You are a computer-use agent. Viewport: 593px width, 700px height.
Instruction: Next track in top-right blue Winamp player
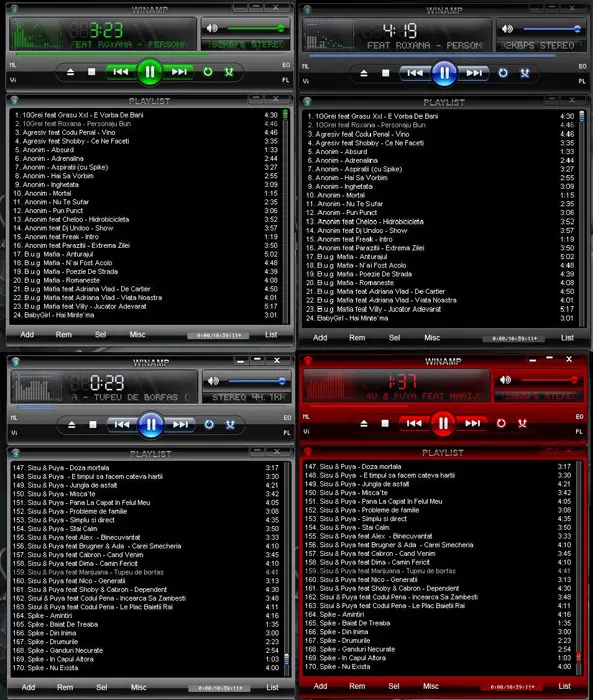[x=473, y=73]
